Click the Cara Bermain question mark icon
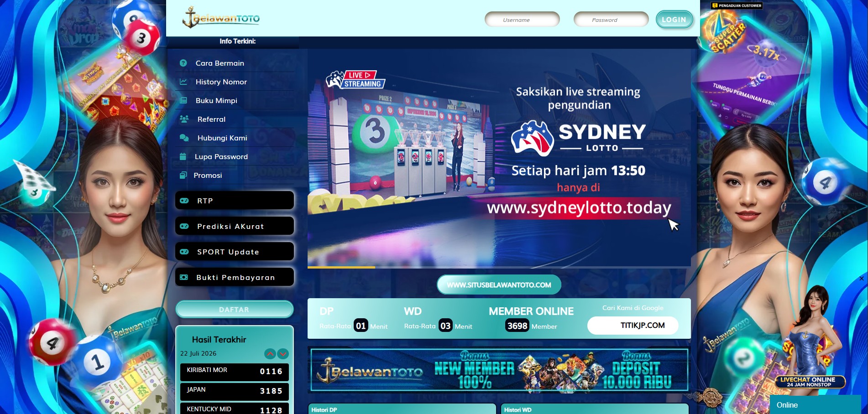 click(183, 63)
